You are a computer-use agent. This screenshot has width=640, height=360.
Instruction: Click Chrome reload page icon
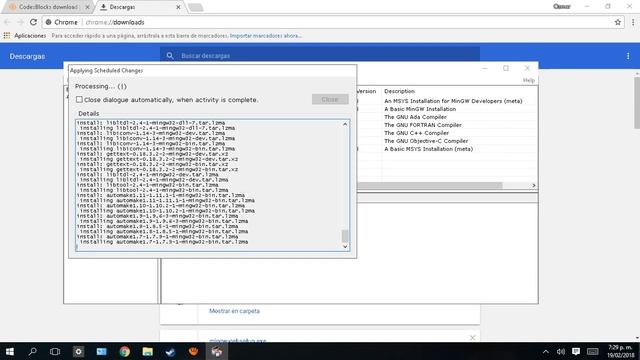tap(33, 22)
